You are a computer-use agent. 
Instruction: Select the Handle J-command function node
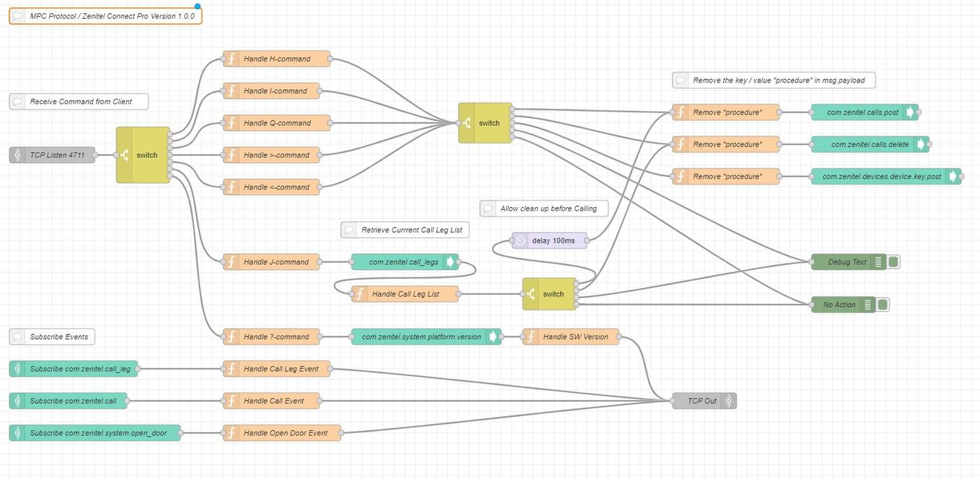[x=272, y=262]
